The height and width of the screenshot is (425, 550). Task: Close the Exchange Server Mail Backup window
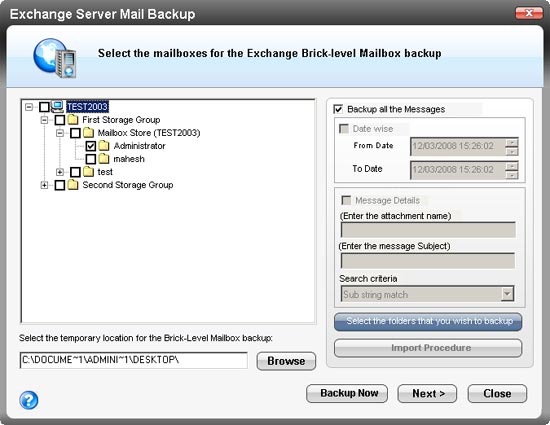coord(529,13)
